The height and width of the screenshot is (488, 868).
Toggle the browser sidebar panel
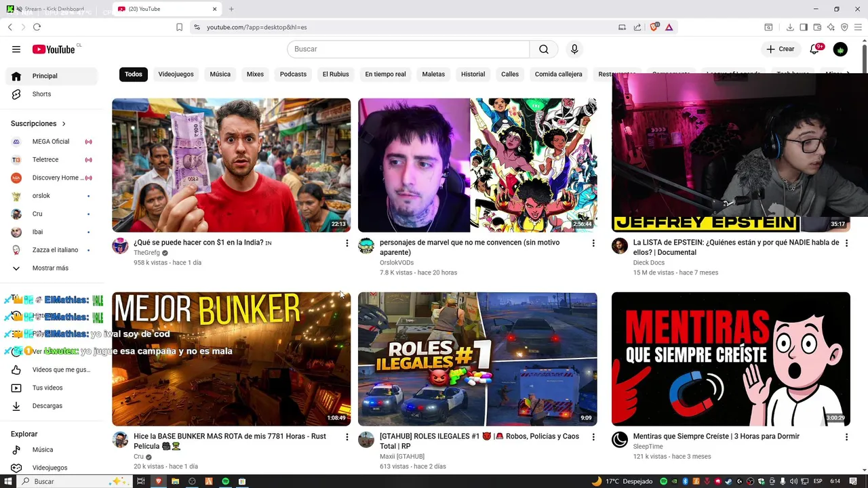pos(804,27)
